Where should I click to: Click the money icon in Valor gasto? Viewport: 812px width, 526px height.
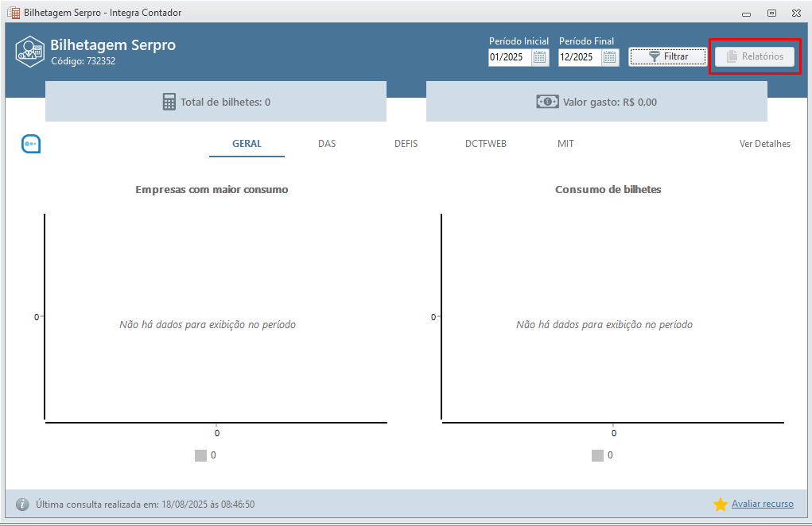(x=547, y=102)
